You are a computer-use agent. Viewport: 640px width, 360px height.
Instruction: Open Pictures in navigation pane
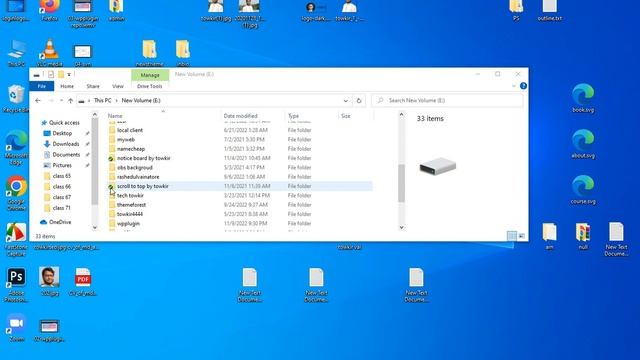click(58, 165)
